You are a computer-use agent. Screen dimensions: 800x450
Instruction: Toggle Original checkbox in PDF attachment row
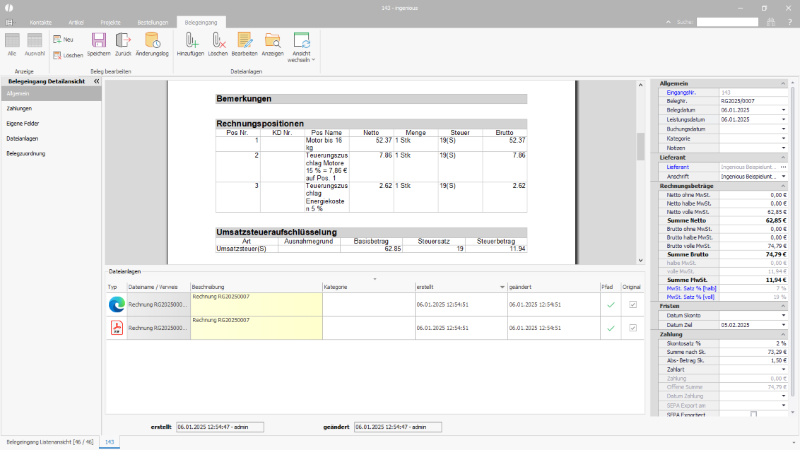633,328
